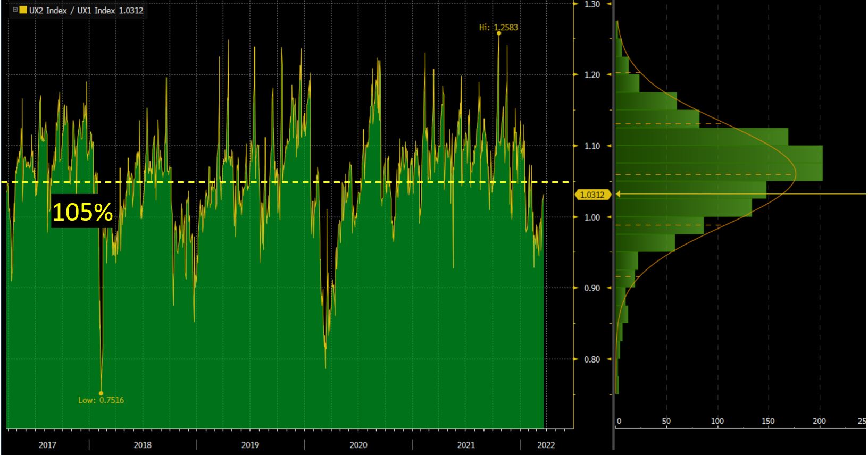
Task: Click the low-point marker dot above Low label
Action: click(x=101, y=393)
